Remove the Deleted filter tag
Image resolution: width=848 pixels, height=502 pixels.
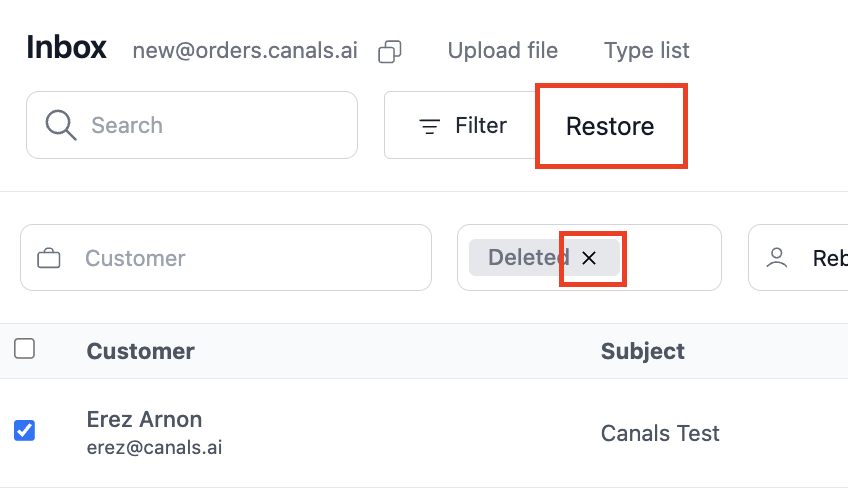tap(589, 258)
